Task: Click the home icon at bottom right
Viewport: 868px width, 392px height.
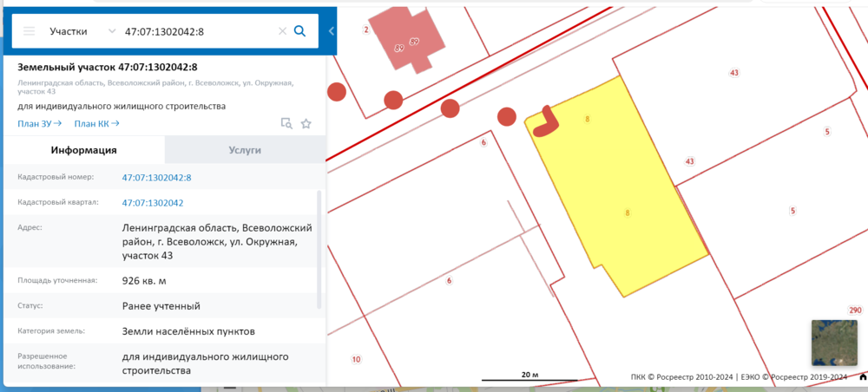Action: point(862,378)
